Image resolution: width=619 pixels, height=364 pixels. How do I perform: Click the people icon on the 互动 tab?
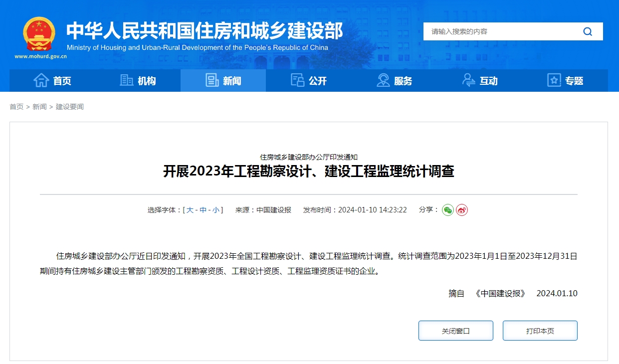468,80
